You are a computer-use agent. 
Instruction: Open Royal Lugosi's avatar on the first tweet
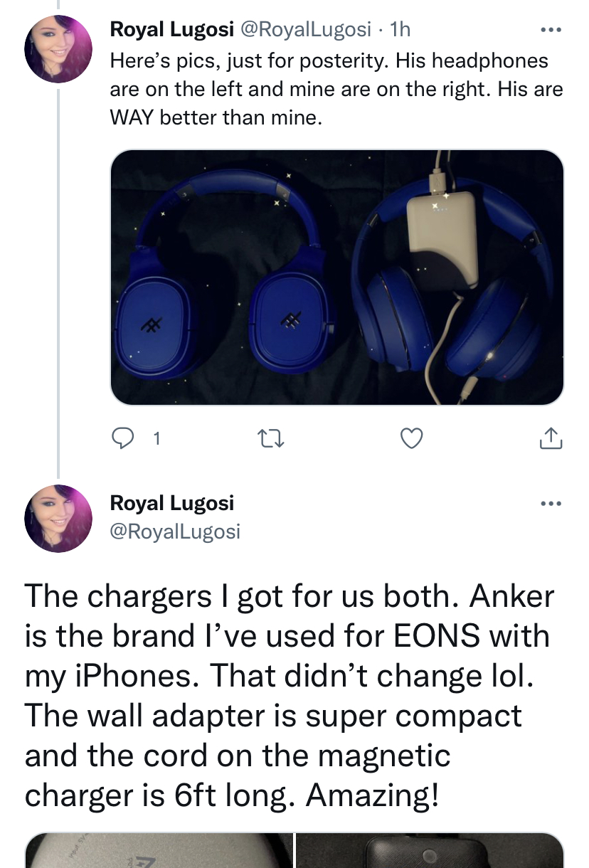[x=58, y=49]
